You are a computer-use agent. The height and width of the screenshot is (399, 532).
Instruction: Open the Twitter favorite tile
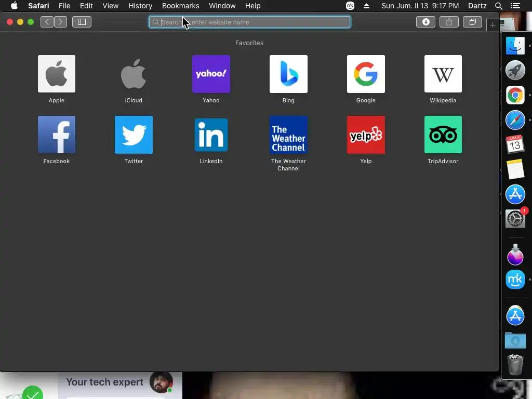[134, 135]
